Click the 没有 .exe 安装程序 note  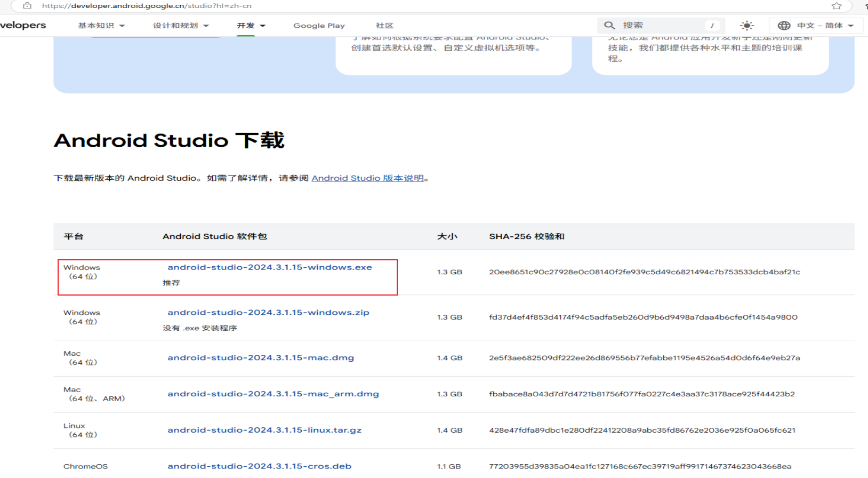[x=200, y=328]
